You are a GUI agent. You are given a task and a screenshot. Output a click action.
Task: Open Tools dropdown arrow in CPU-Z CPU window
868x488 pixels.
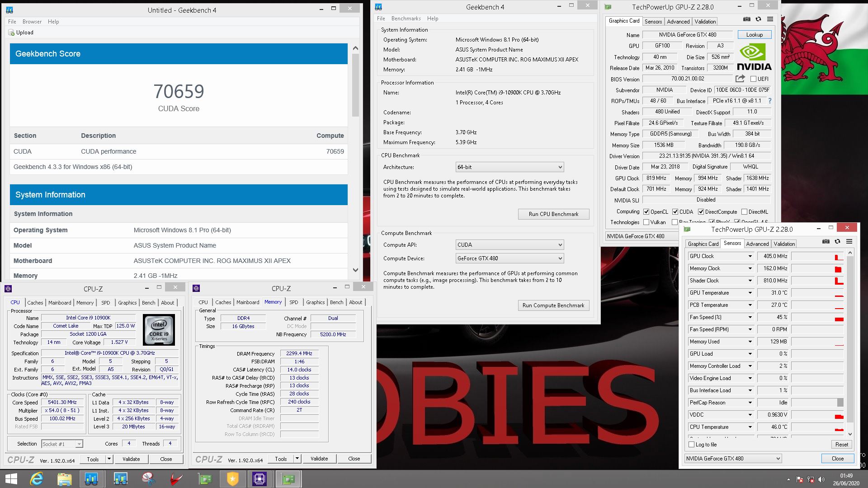click(109, 459)
